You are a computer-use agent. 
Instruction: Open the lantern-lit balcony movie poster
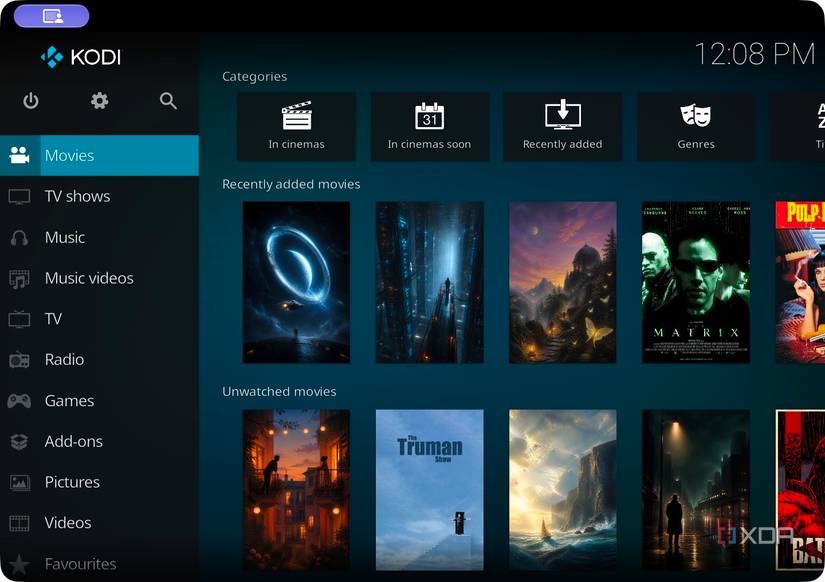click(x=296, y=490)
